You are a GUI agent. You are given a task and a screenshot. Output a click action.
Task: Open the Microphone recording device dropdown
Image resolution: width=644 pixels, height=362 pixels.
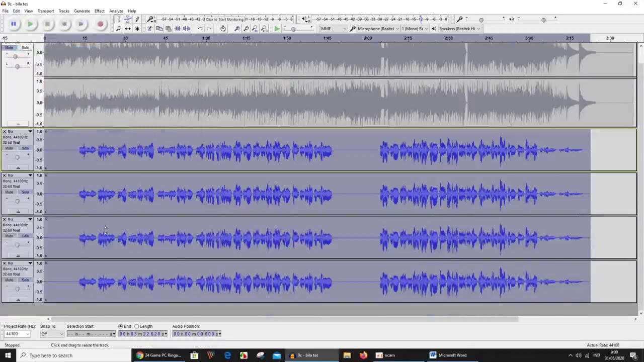(378, 29)
